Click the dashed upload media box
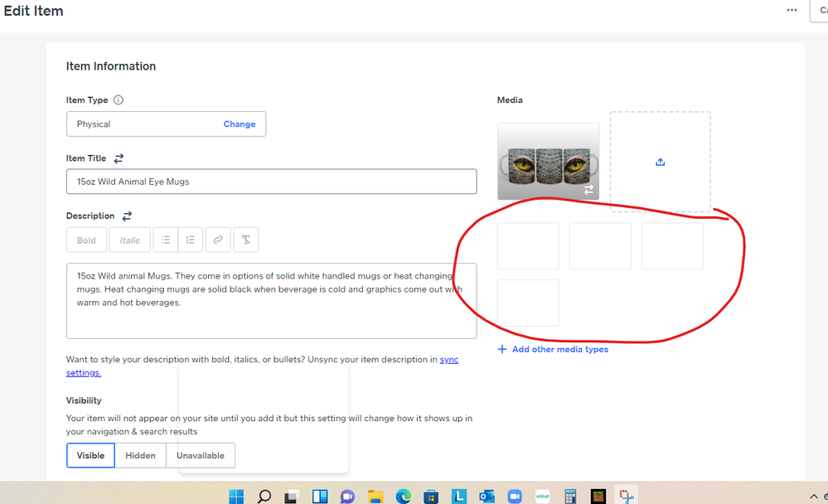The height and width of the screenshot is (504, 828). pos(660,162)
